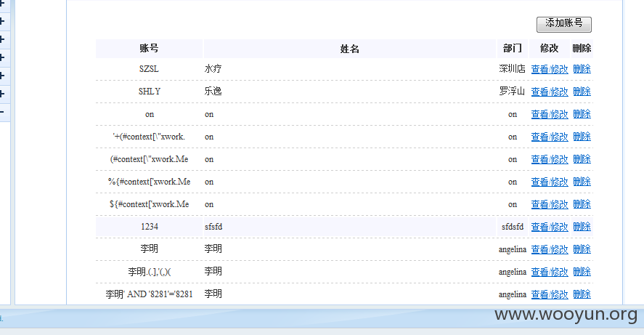Delete the 李明' AND '8281' account
644x335 pixels.
point(582,294)
